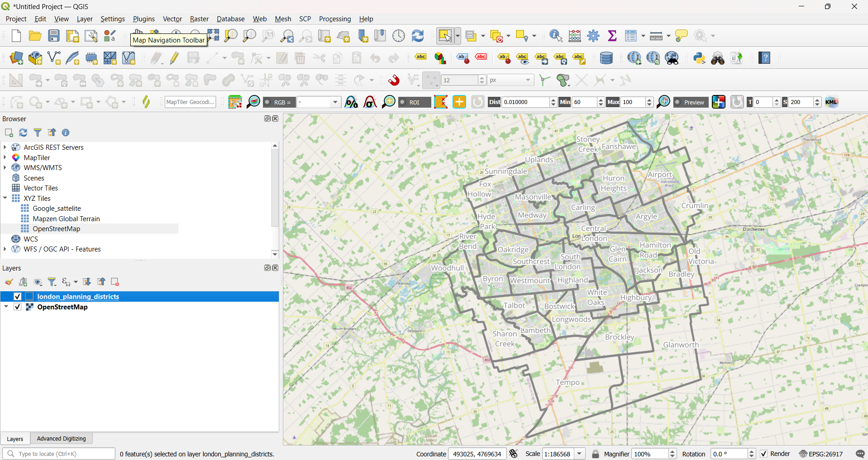The image size is (868, 460).
Task: Click the MapTiler Geocoding search box
Action: coord(190,102)
